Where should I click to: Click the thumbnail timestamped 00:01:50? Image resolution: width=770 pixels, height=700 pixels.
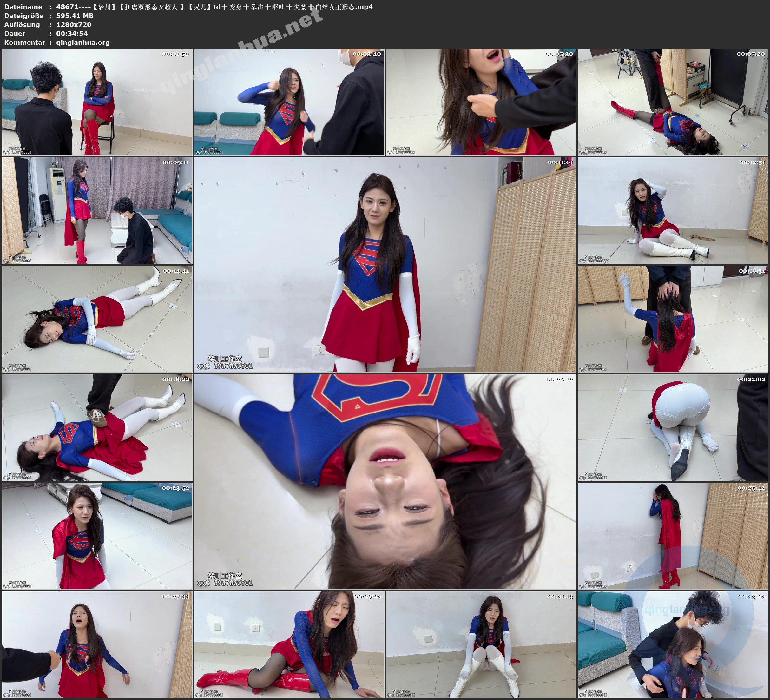97,102
